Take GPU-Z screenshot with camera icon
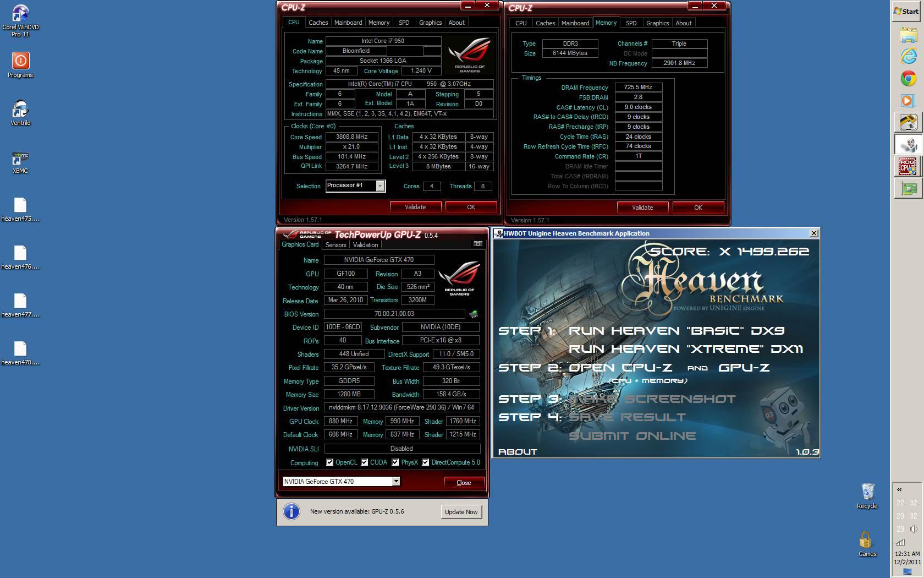Viewport: 924px width, 578px height. 477,244
